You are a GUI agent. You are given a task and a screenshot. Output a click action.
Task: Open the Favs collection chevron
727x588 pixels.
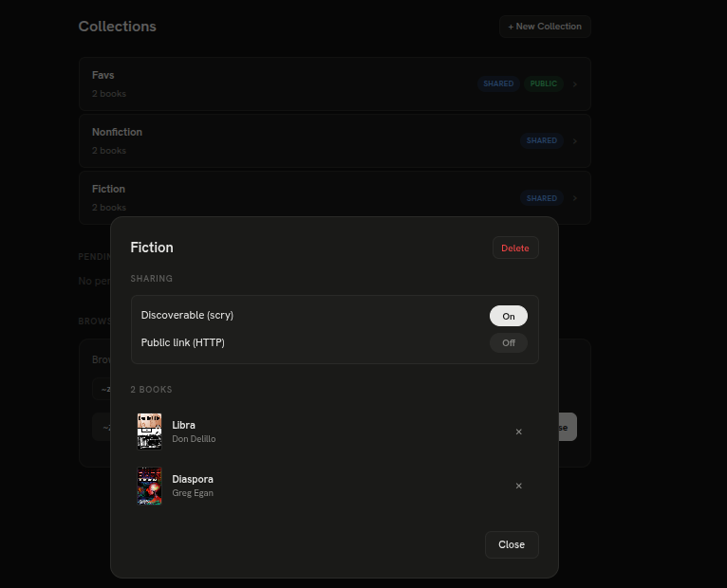pyautogui.click(x=575, y=83)
